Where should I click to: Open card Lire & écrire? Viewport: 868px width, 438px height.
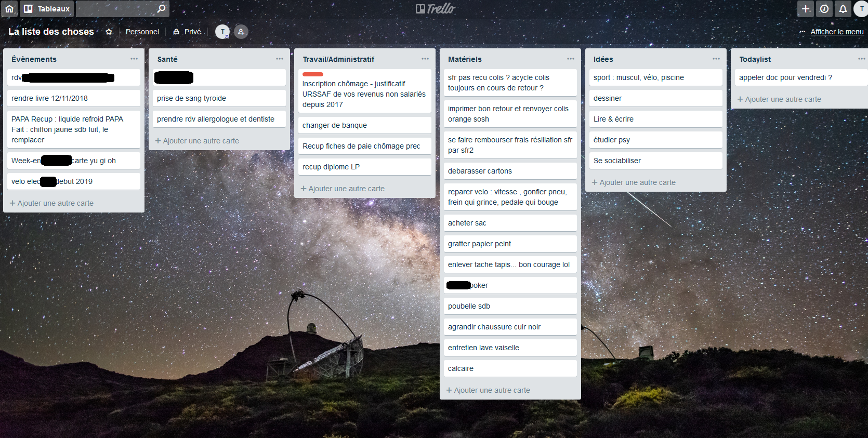656,119
